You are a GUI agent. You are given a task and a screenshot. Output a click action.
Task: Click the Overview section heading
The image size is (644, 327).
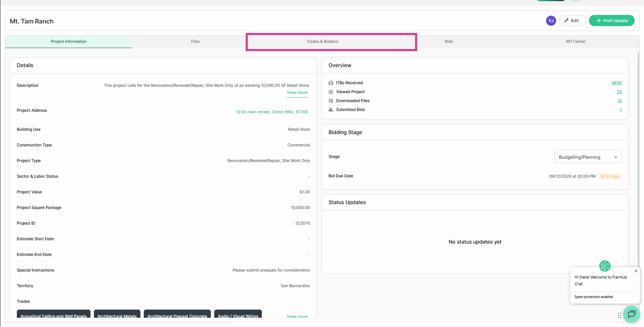pos(340,66)
